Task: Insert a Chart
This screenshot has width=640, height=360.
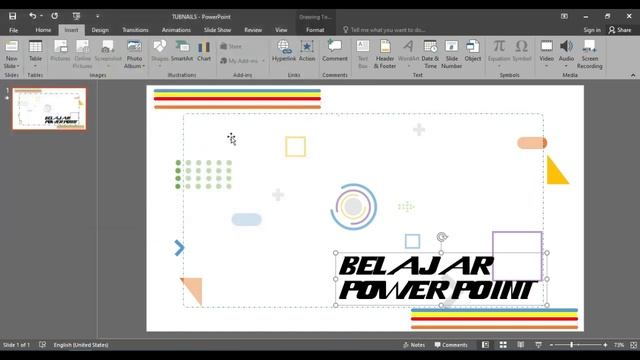Action: [204, 51]
